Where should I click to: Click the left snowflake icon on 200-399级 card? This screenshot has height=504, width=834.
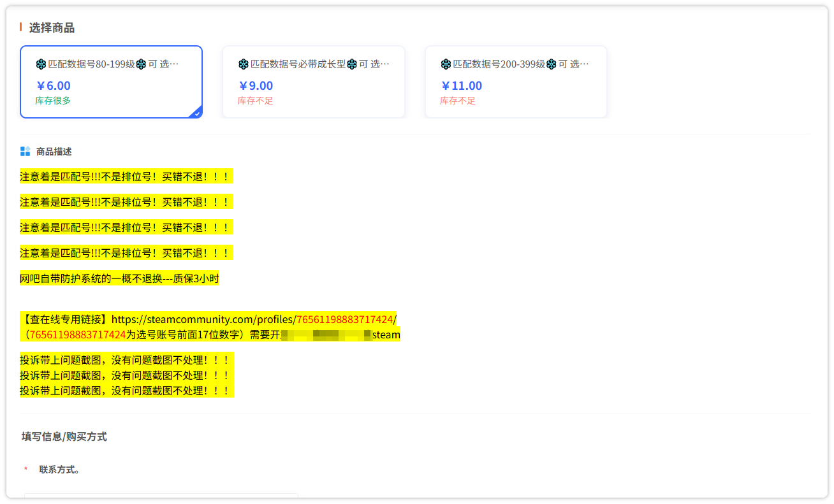point(446,64)
